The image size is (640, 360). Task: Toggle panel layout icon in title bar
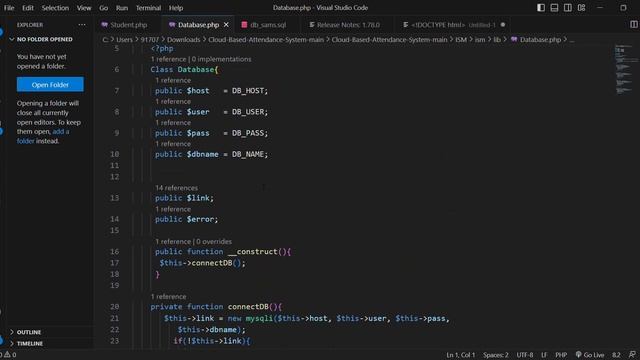tap(554, 8)
